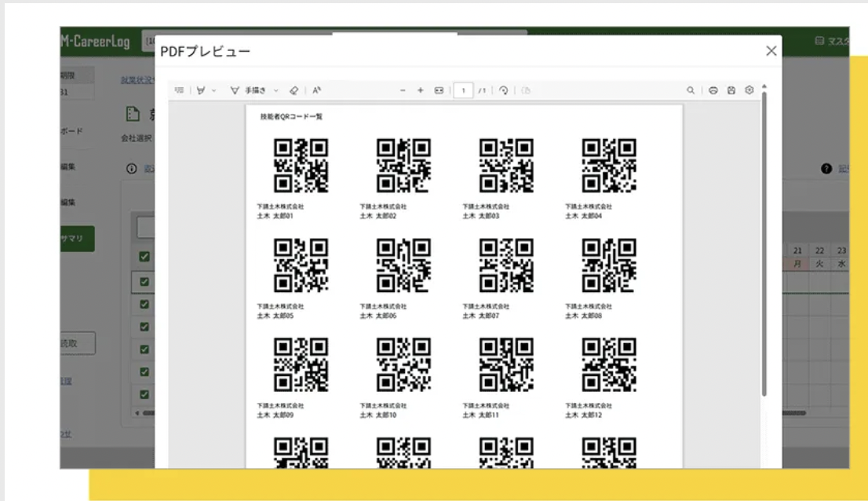Choose the add-text (A) tool
Viewport: 868px width, 501px height.
(316, 90)
